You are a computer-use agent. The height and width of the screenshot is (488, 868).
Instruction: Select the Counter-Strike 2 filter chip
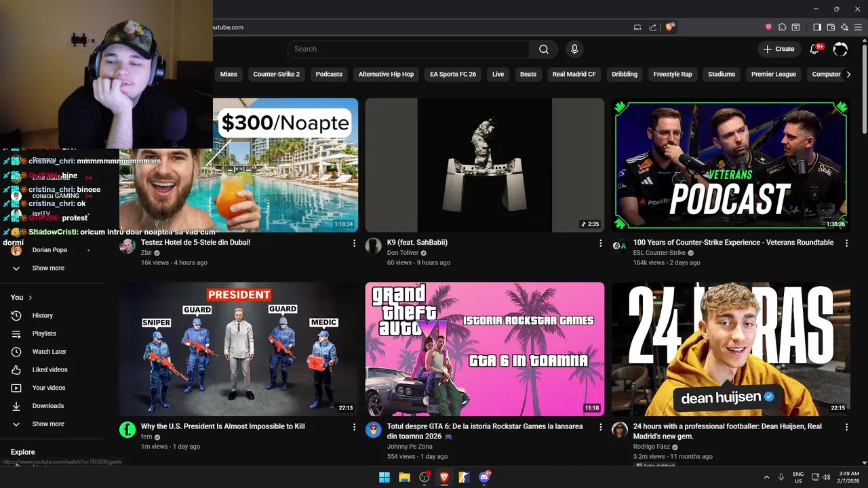click(x=276, y=74)
